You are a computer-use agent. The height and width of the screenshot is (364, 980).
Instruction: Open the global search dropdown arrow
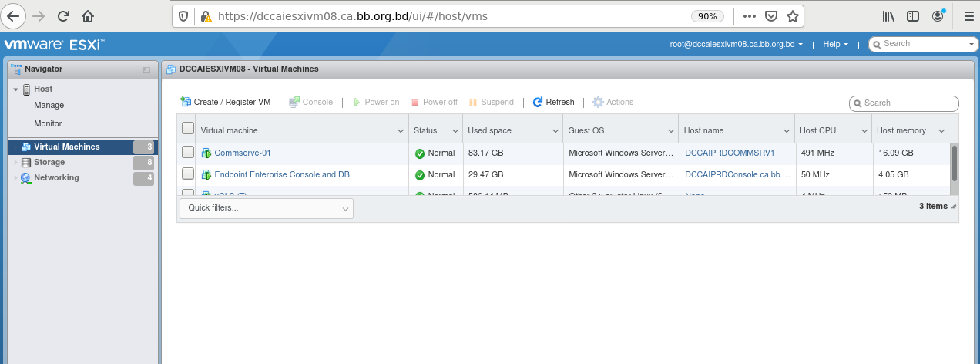coord(972,45)
